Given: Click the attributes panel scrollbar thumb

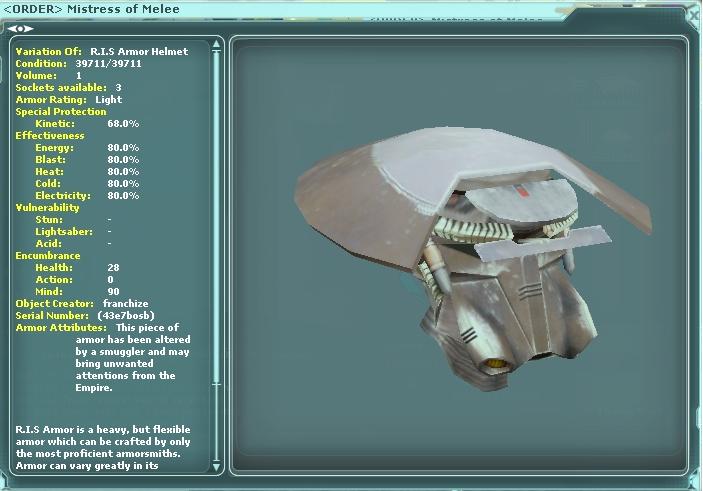Looking at the screenshot, I should point(216,217).
